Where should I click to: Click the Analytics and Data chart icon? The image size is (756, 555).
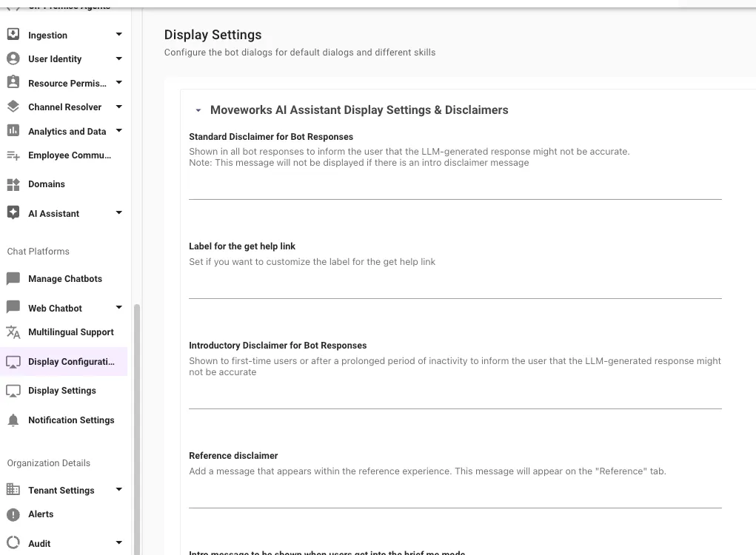coord(13,130)
